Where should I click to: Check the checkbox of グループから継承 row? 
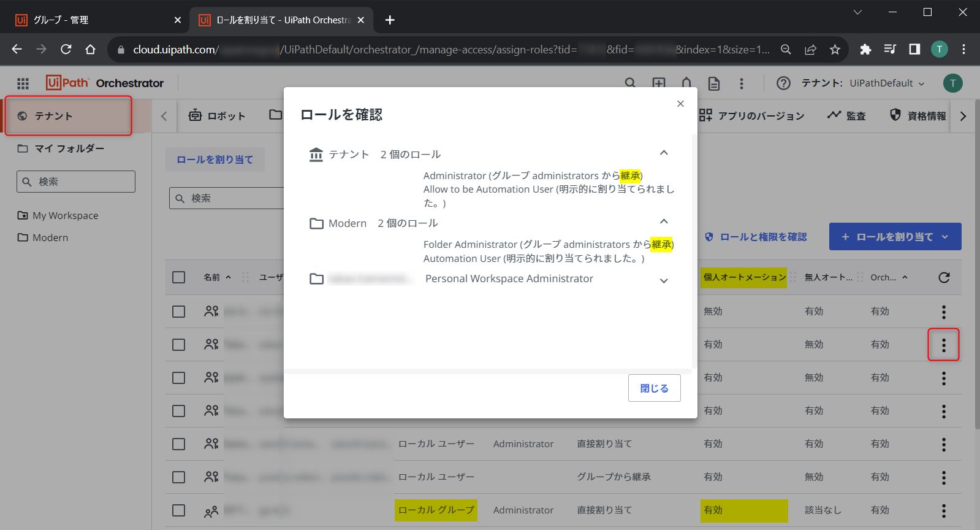179,477
